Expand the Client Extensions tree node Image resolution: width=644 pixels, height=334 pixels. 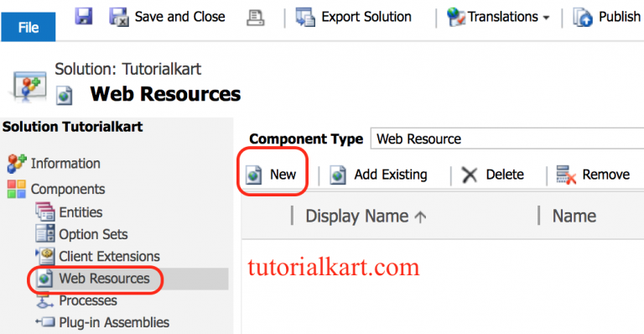[38, 252]
